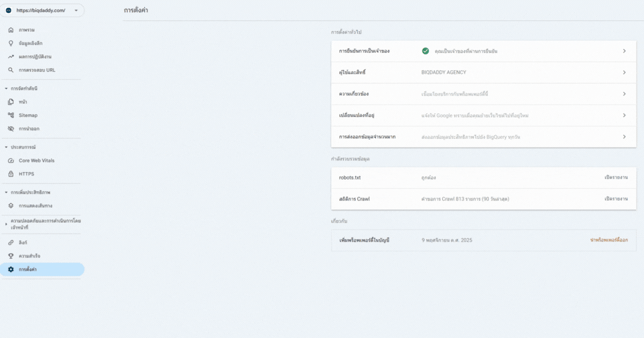Open the ความเกี่ยวข้อง row chevron
Viewport: 644px width, 338px height.
(x=624, y=94)
